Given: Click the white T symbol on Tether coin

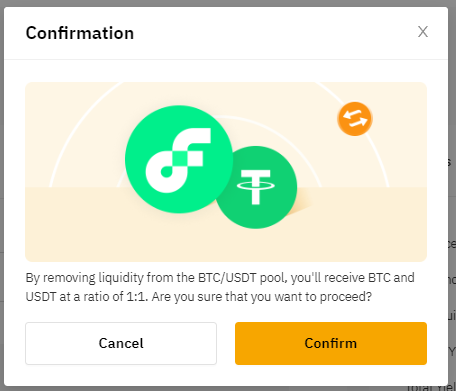Looking at the screenshot, I should [x=256, y=186].
